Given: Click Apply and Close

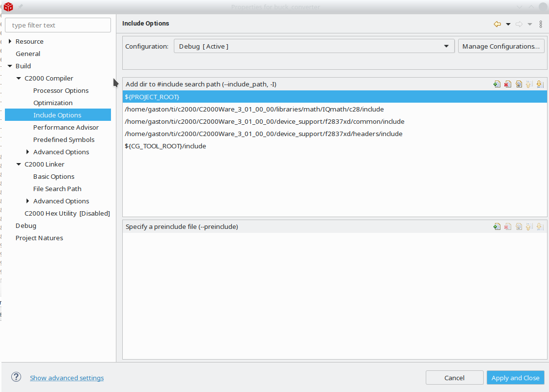Looking at the screenshot, I should (515, 378).
